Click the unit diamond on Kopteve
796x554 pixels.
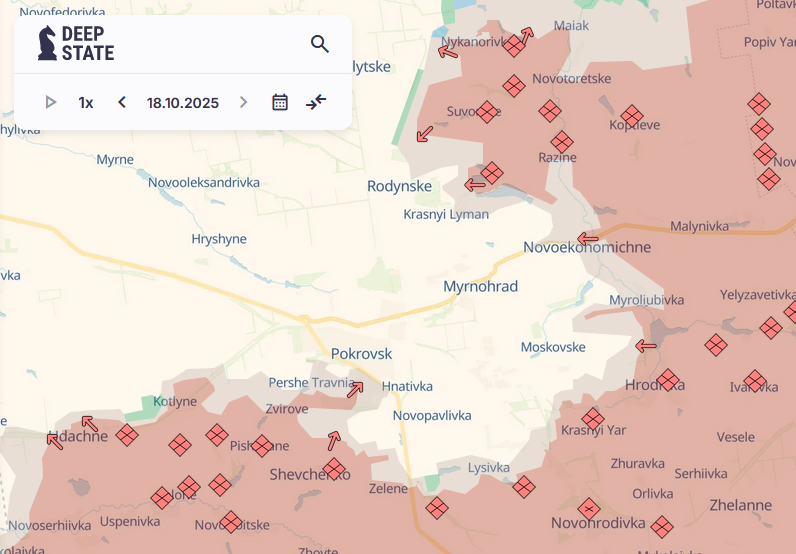tap(632, 116)
